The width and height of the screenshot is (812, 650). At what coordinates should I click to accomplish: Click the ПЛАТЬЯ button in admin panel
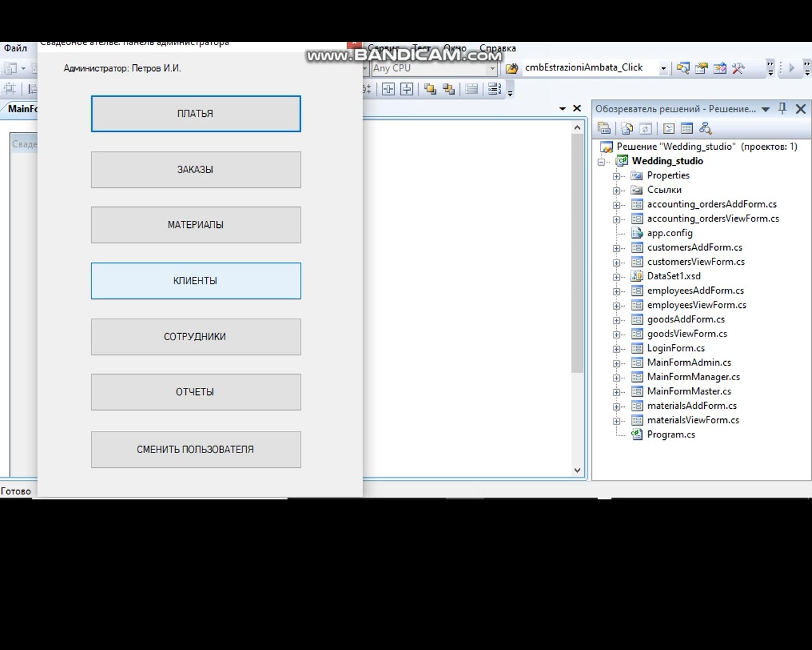click(195, 114)
